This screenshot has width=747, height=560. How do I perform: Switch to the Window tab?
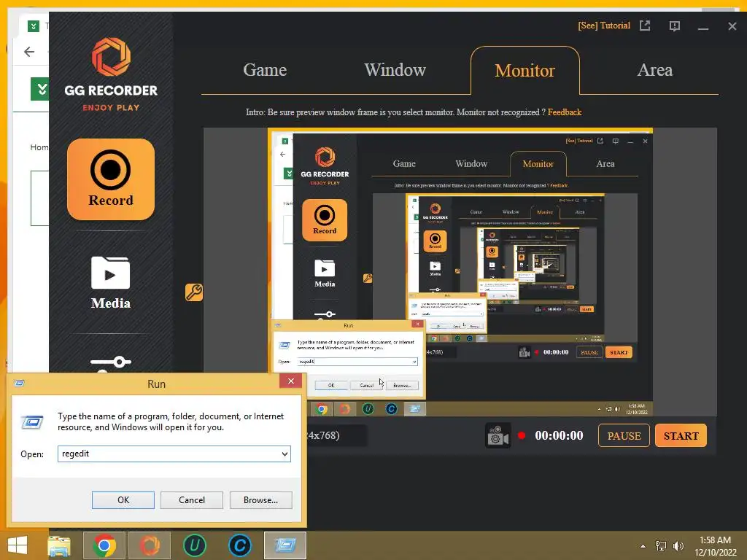pyautogui.click(x=395, y=70)
